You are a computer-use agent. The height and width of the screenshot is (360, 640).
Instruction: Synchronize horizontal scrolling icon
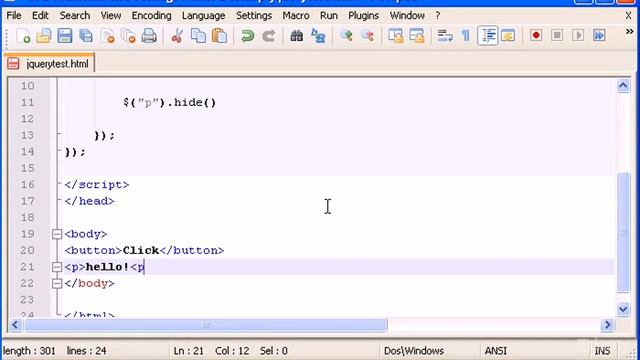point(417,36)
